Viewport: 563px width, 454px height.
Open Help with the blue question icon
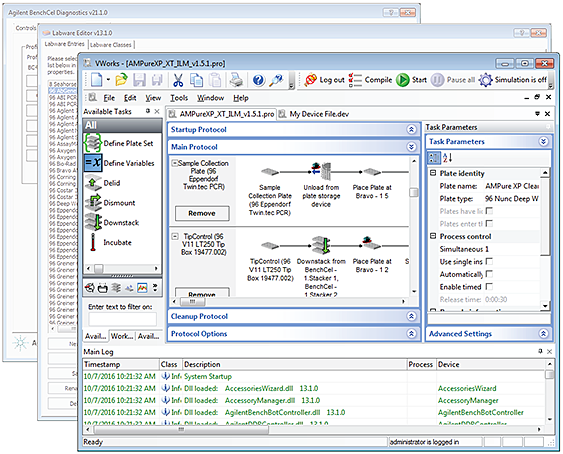pyautogui.click(x=259, y=80)
